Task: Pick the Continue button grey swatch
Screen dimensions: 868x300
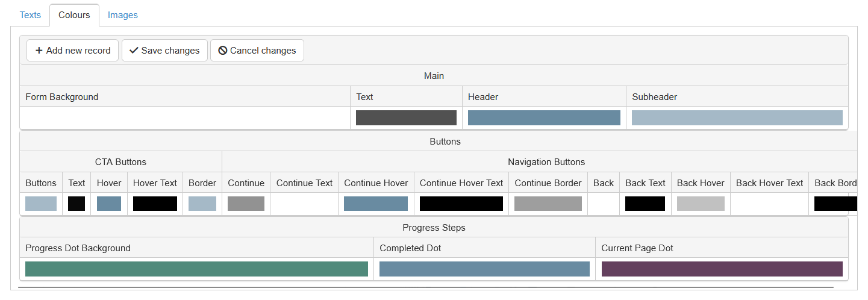Action: [x=246, y=204]
